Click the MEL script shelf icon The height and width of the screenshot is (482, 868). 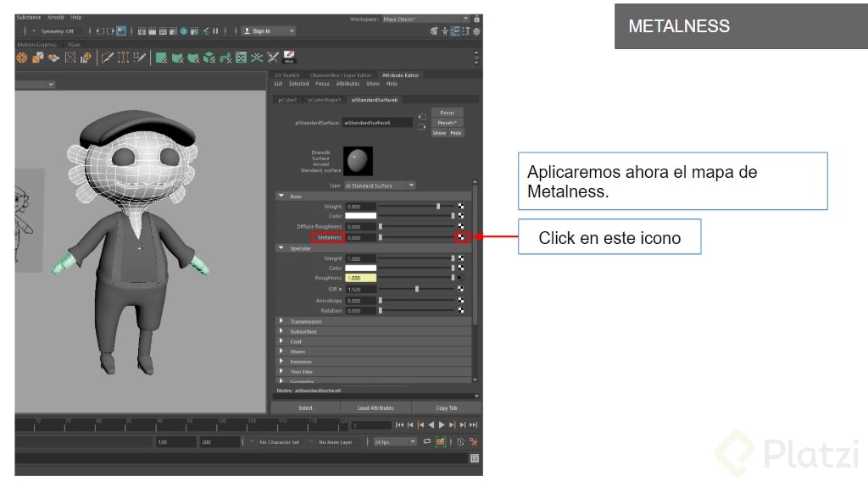289,57
